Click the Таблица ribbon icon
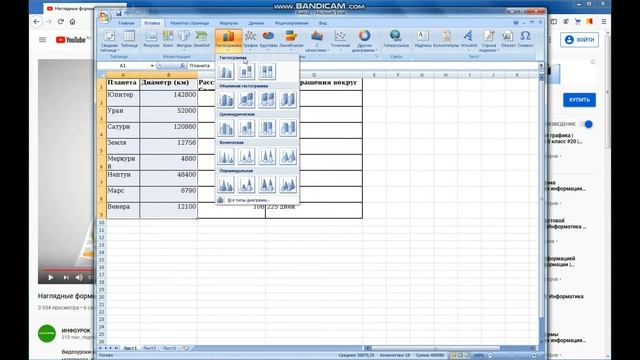The height and width of the screenshot is (360, 640). 129,39
